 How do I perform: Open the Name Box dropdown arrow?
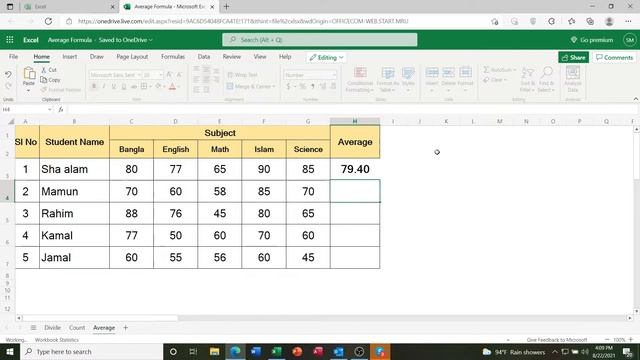click(x=50, y=109)
